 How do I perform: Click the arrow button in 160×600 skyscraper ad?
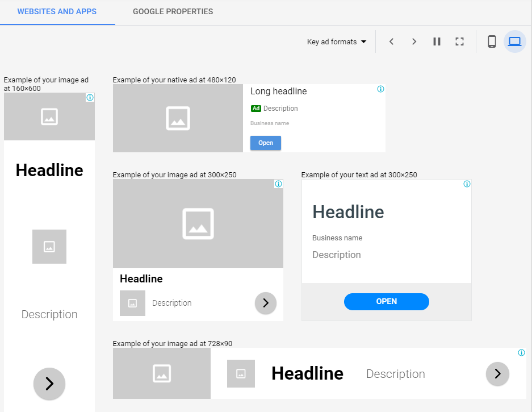click(49, 384)
